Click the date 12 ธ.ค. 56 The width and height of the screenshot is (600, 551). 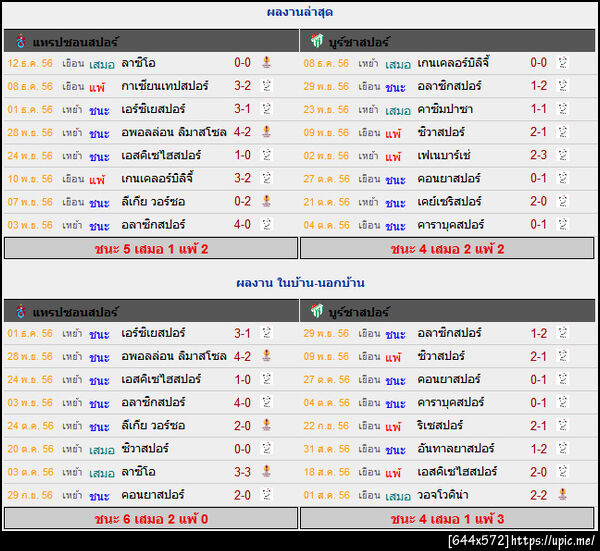[x=30, y=63]
